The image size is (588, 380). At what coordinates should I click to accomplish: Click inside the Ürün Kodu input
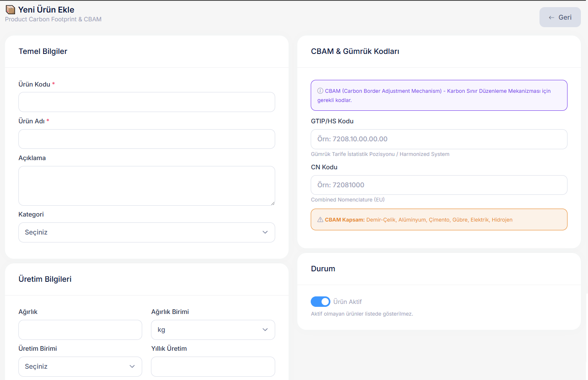146,102
